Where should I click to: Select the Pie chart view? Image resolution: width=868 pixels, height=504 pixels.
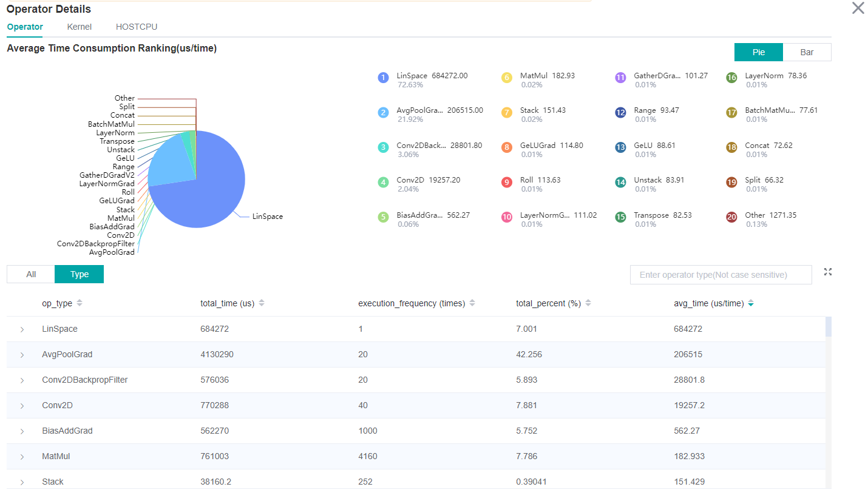pyautogui.click(x=758, y=52)
